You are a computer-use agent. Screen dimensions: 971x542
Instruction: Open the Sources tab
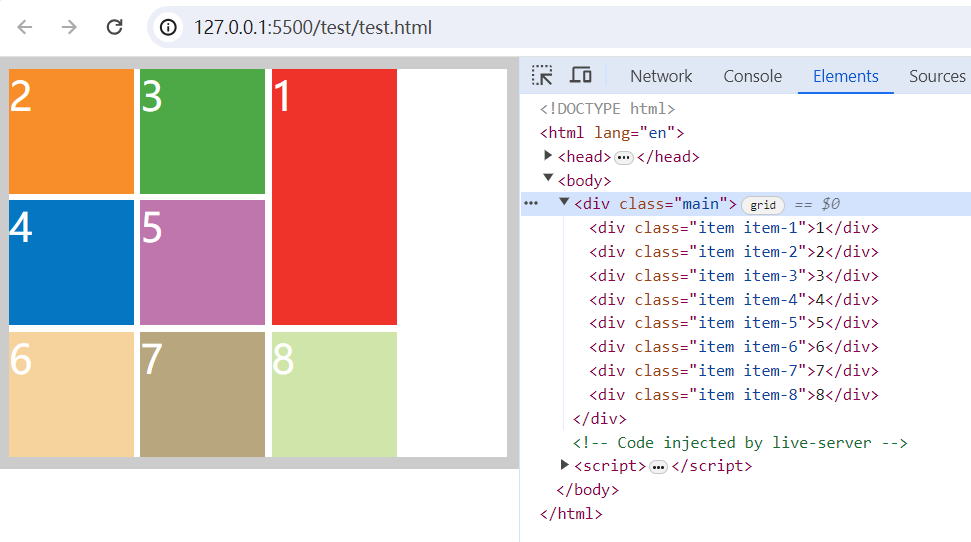pyautogui.click(x=937, y=76)
